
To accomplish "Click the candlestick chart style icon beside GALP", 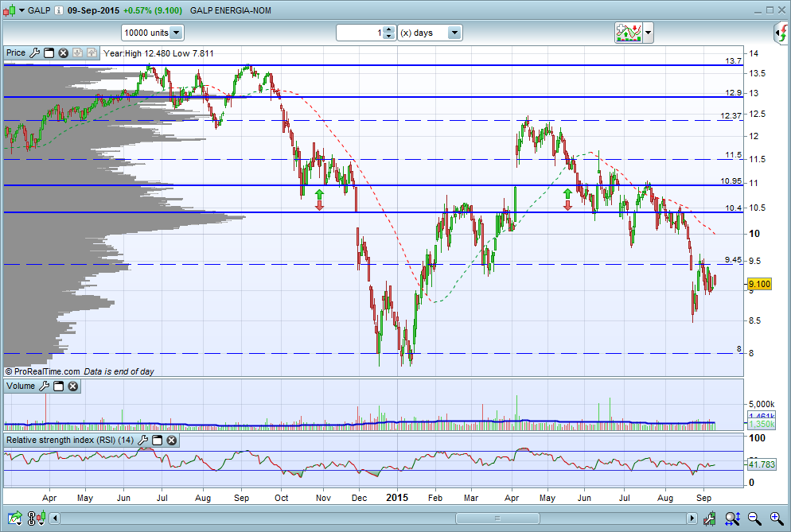I will 10,10.
